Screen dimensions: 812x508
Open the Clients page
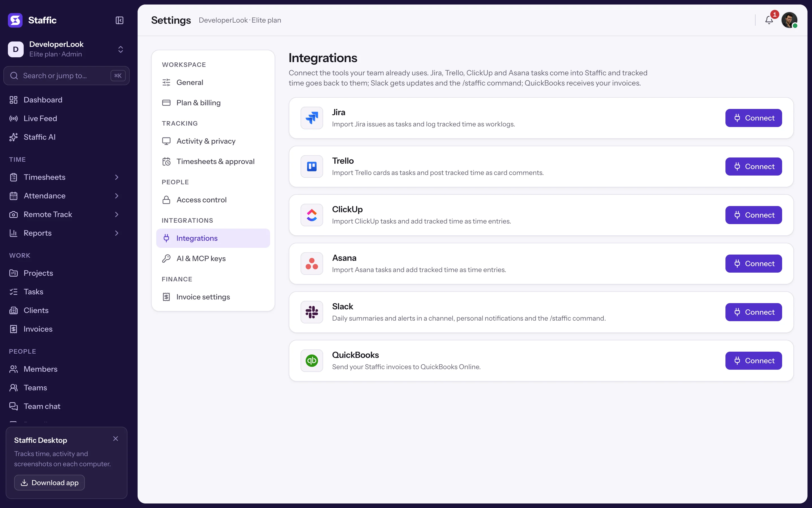(x=67, y=310)
